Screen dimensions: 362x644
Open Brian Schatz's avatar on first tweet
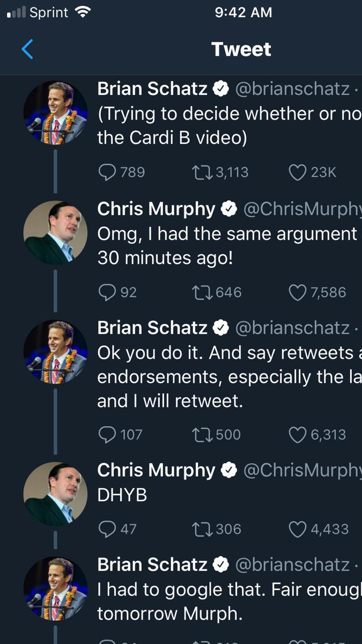tap(55, 113)
